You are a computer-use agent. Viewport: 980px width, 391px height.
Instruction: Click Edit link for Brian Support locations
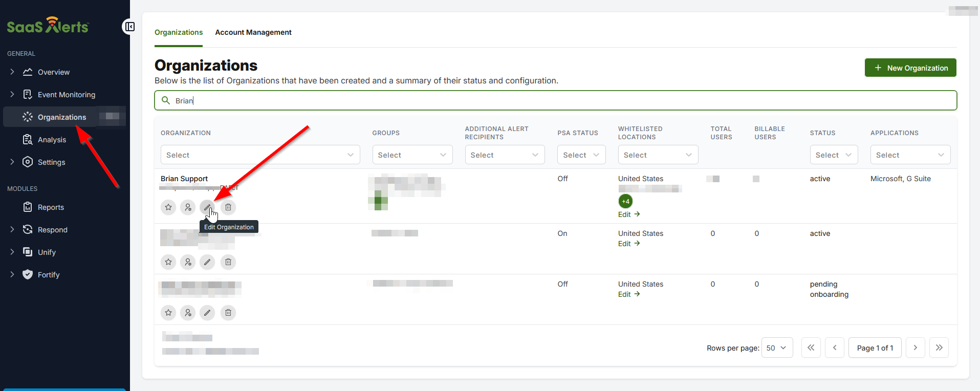point(628,214)
